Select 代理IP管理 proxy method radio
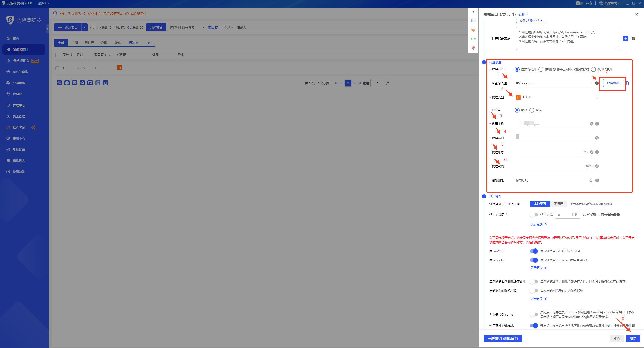 tap(593, 69)
